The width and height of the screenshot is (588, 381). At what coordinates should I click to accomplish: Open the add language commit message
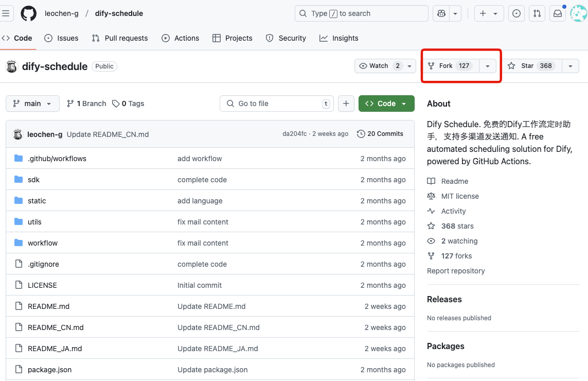(200, 201)
